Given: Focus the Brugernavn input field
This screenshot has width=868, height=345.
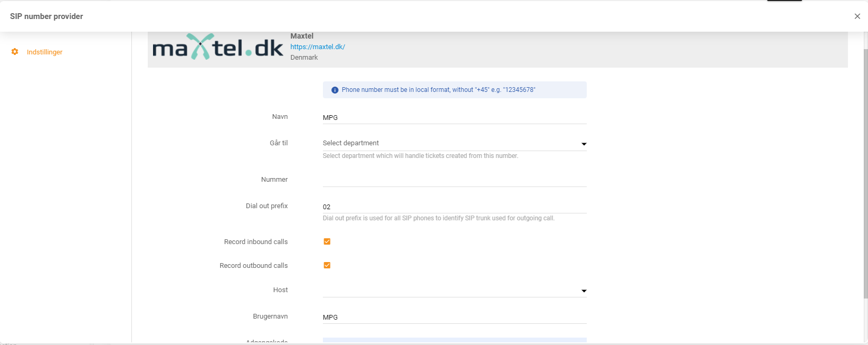Looking at the screenshot, I should click(x=454, y=317).
